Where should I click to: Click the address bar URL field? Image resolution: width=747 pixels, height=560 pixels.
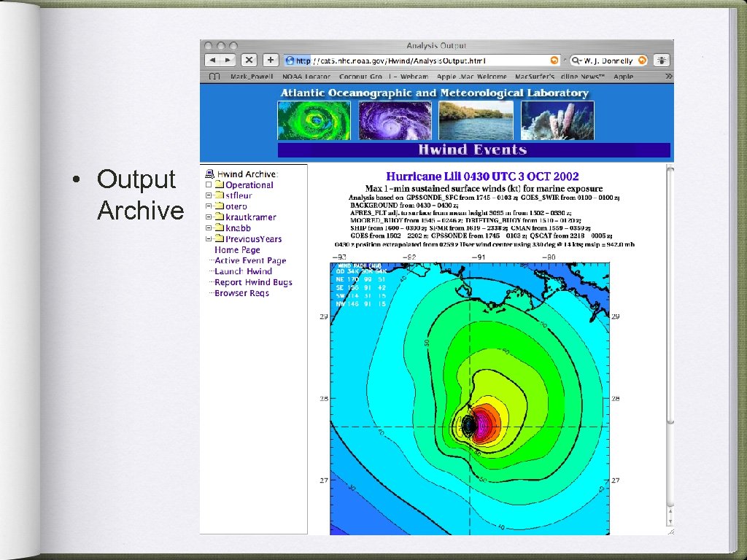(x=422, y=61)
